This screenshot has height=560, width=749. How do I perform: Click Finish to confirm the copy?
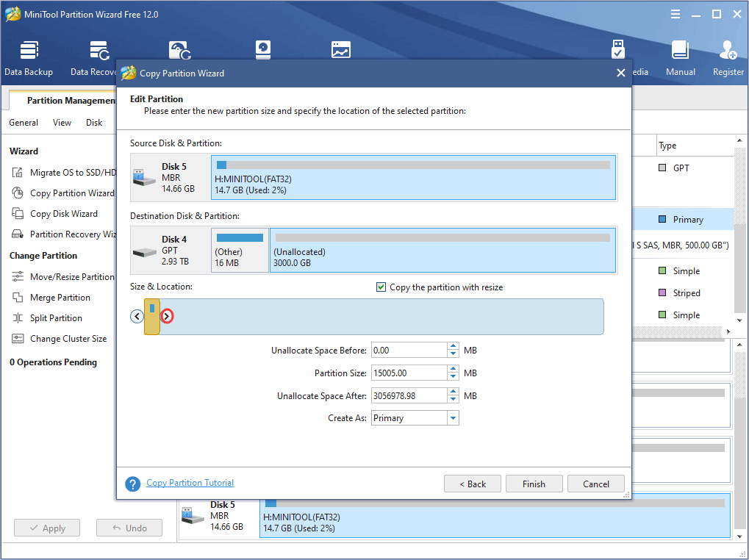[534, 484]
